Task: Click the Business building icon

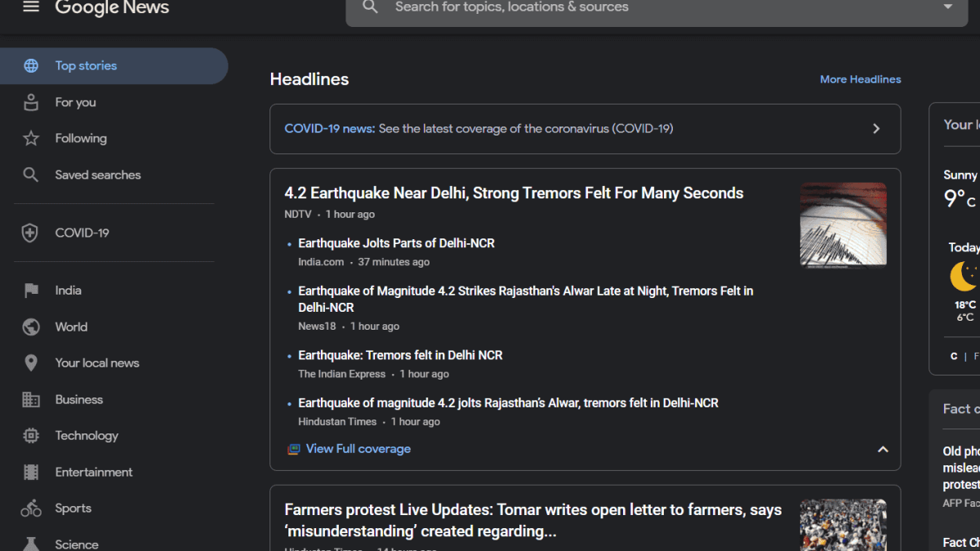Action: (x=31, y=400)
